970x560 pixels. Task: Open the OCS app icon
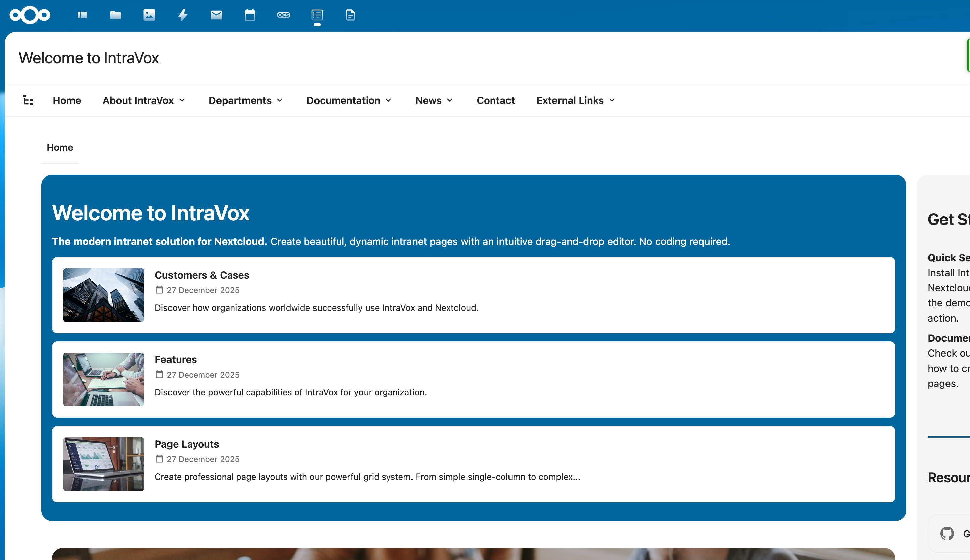pyautogui.click(x=284, y=15)
